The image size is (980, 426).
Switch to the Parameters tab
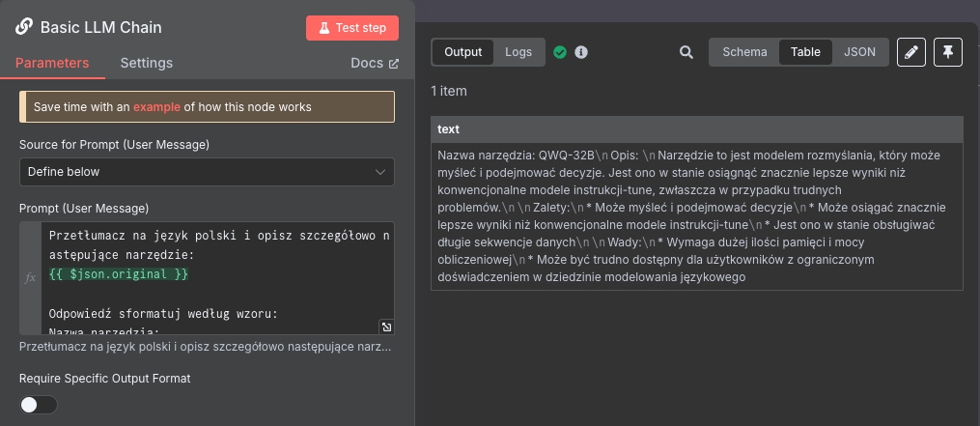click(52, 63)
